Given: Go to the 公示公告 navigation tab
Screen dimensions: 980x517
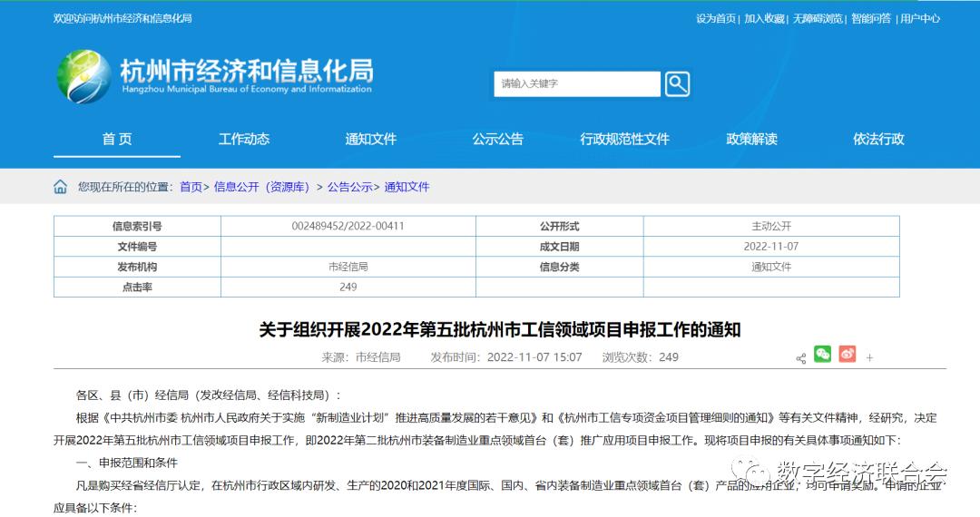Looking at the screenshot, I should [497, 139].
